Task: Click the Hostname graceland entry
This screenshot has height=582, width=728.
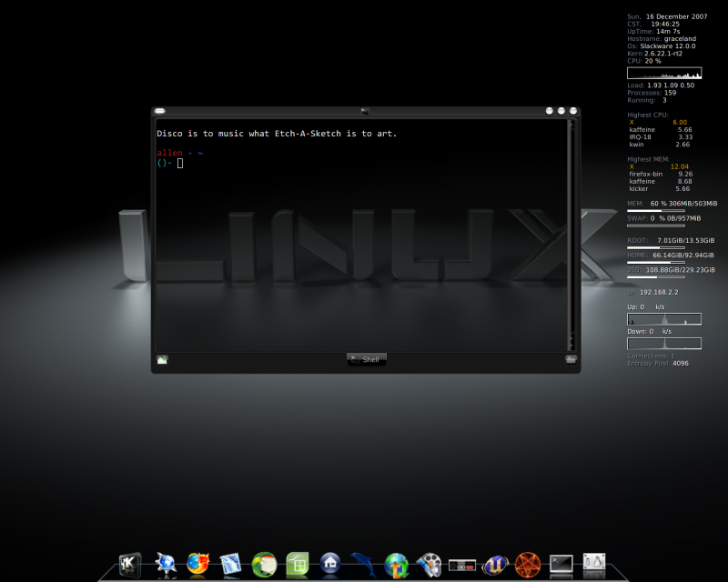Action: 662,39
